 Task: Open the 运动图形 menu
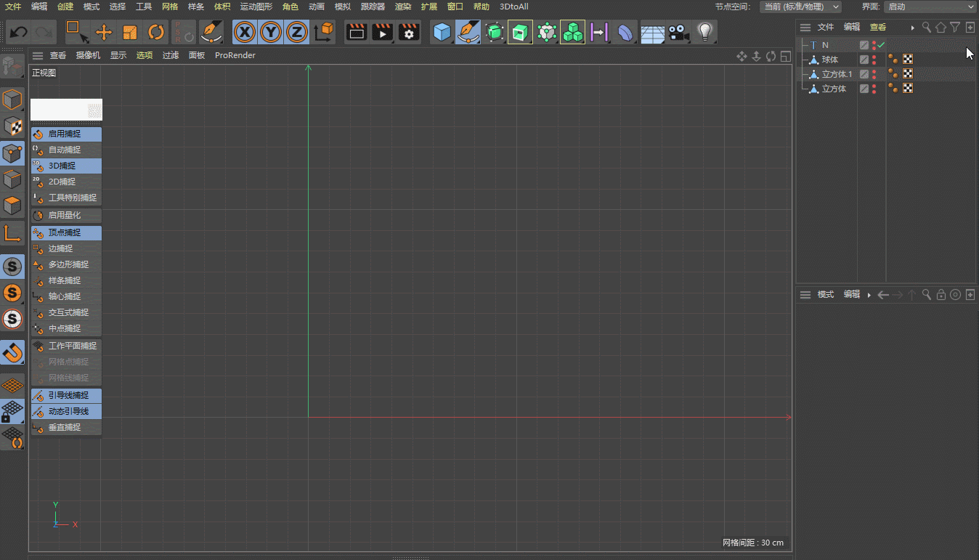click(256, 7)
